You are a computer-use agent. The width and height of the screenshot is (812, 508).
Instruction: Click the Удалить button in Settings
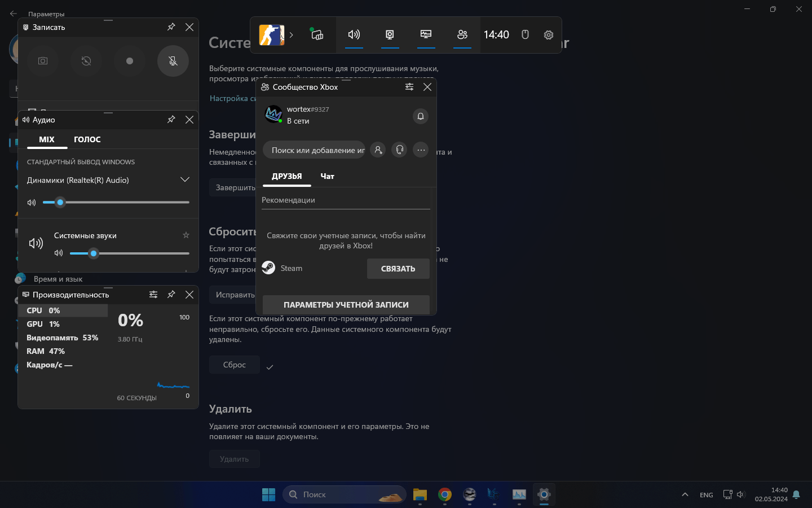[x=235, y=459]
